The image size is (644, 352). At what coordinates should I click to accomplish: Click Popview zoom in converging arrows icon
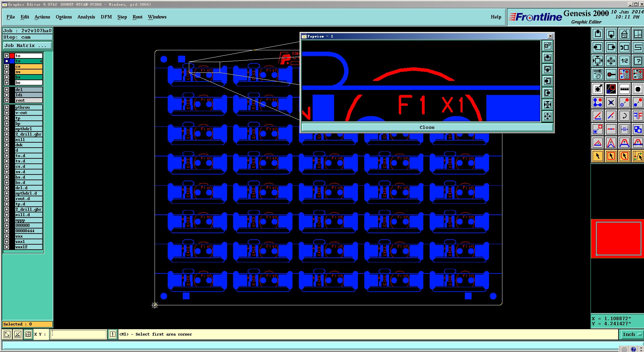coord(547,105)
